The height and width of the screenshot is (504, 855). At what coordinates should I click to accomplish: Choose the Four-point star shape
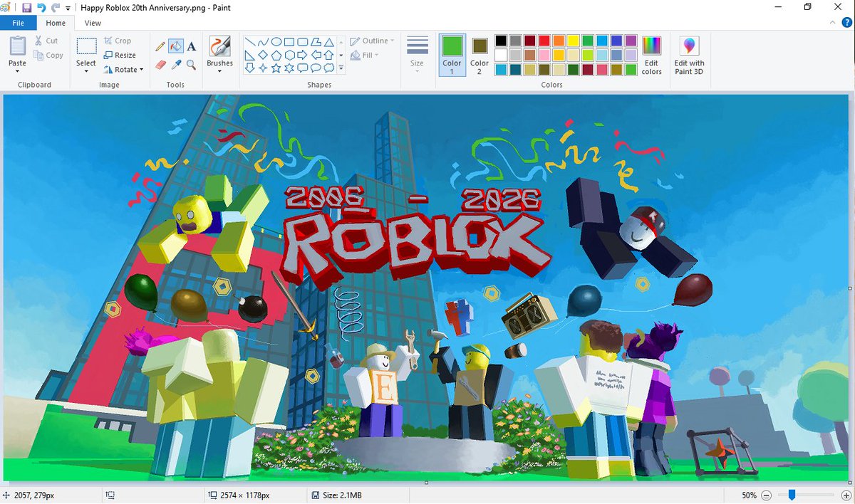point(264,68)
